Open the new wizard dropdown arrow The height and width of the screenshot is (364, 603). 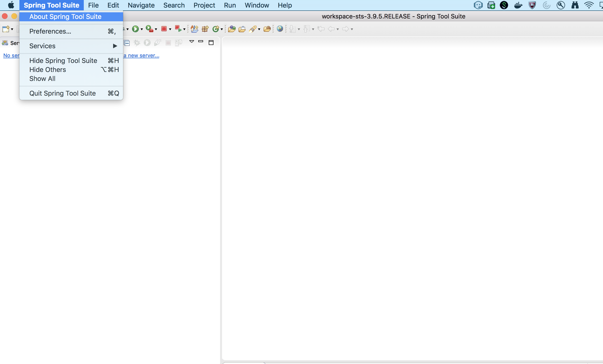(12, 29)
